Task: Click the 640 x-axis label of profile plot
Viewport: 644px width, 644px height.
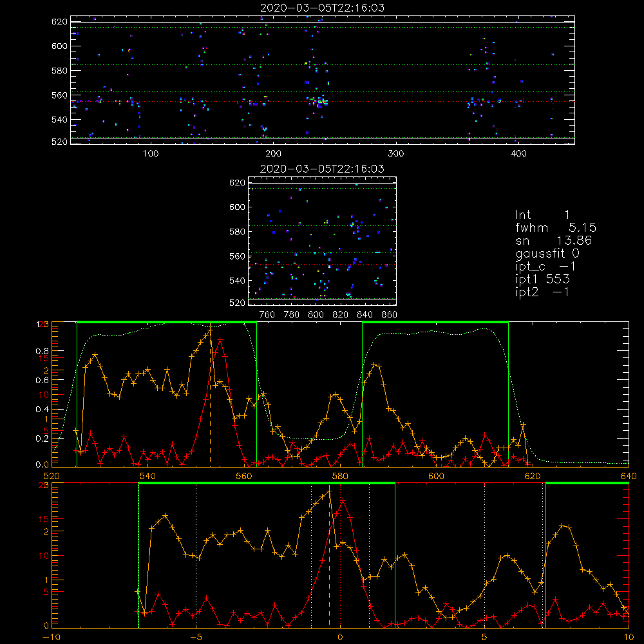Action: (x=629, y=477)
